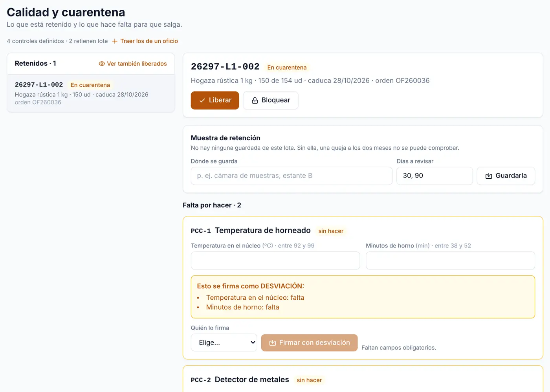Viewport: 550px width, 392px height.
Task: Click 'sin hacer' badge of Detector de metales
Action: (309, 380)
